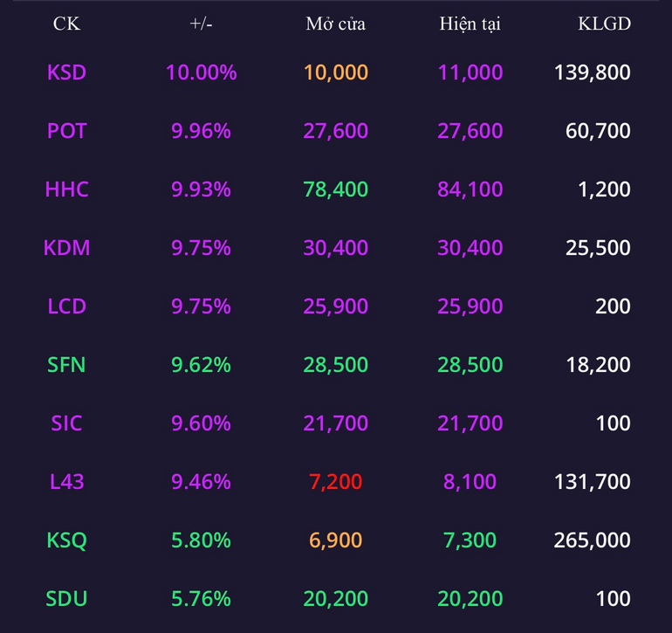This screenshot has height=633, width=672.
Task: Click the Mở cửa column header
Action: [x=336, y=24]
